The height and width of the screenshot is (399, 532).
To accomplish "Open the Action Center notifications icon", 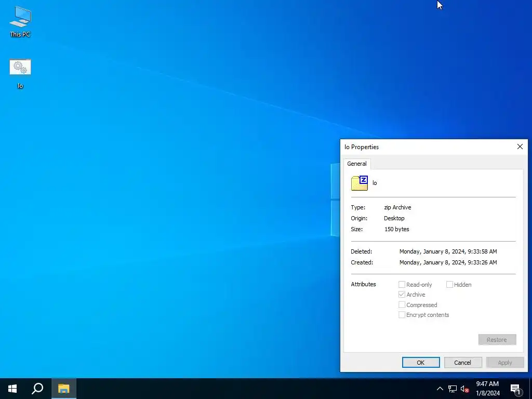I will click(516, 389).
